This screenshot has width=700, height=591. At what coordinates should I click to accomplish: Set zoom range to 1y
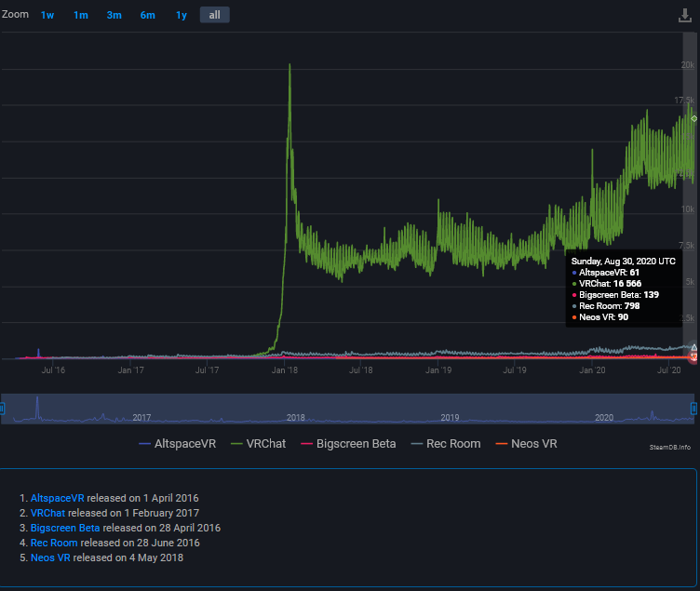(182, 15)
